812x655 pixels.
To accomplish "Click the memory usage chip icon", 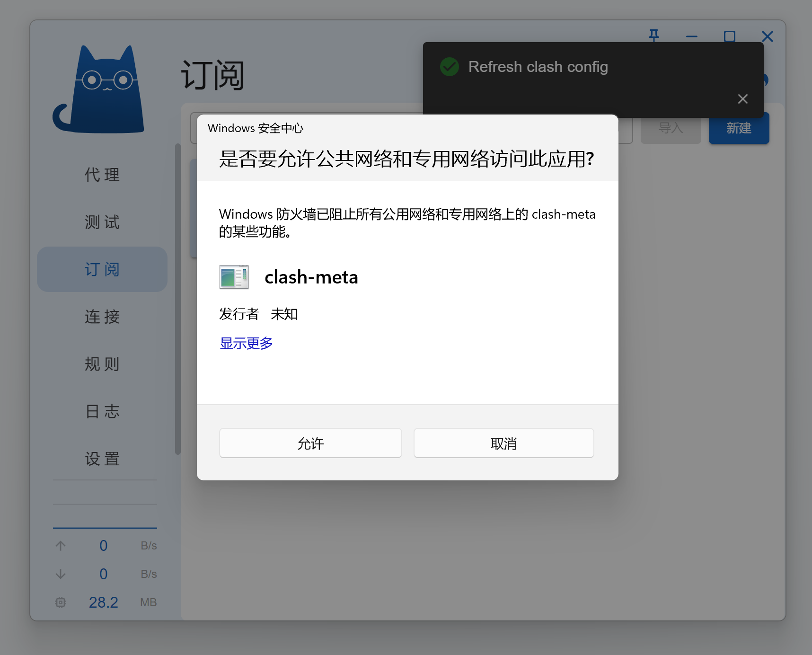I will (61, 602).
